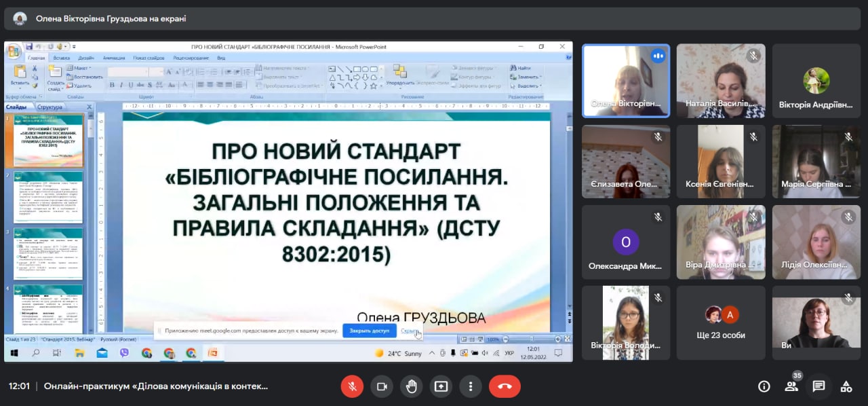The height and width of the screenshot is (406, 868).
Task: Open Выделить select dropdown
Action: 525,86
